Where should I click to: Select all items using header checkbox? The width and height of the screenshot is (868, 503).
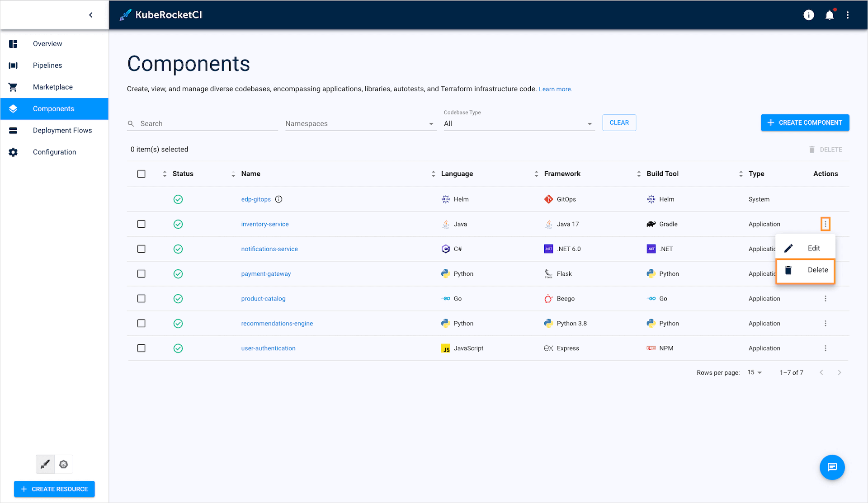tap(142, 174)
